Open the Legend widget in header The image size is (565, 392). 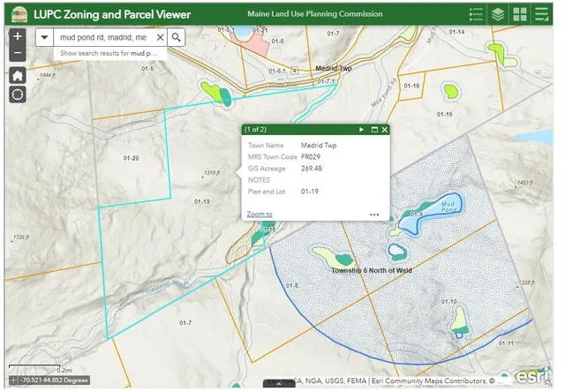pyautogui.click(x=477, y=14)
